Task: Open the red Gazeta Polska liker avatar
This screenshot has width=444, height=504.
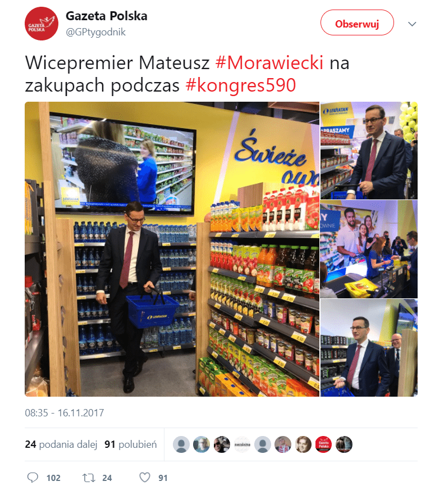Action: click(x=324, y=444)
